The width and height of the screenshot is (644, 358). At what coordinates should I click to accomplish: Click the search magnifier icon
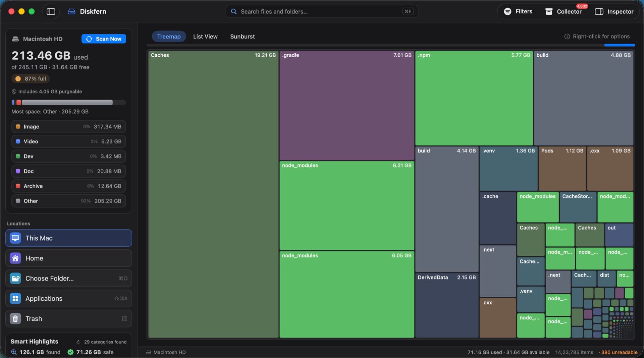coord(234,11)
